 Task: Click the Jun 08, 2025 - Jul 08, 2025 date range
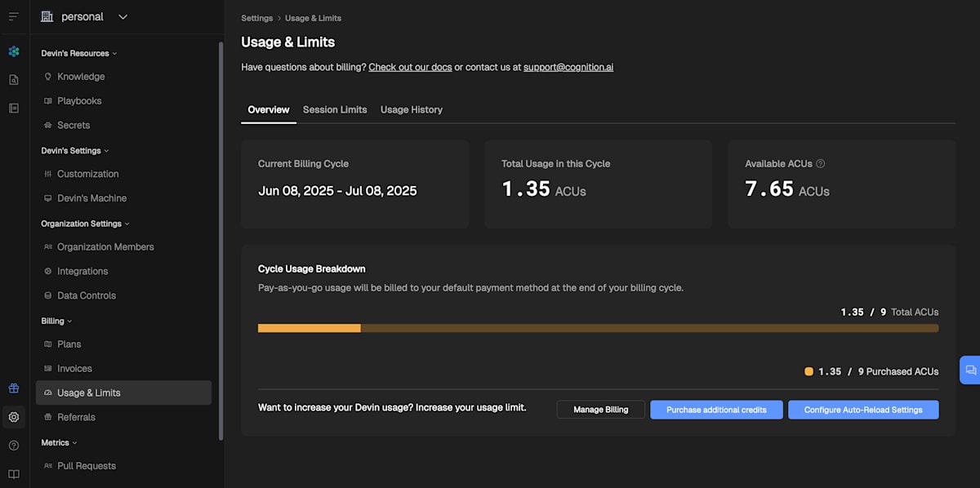click(x=337, y=191)
